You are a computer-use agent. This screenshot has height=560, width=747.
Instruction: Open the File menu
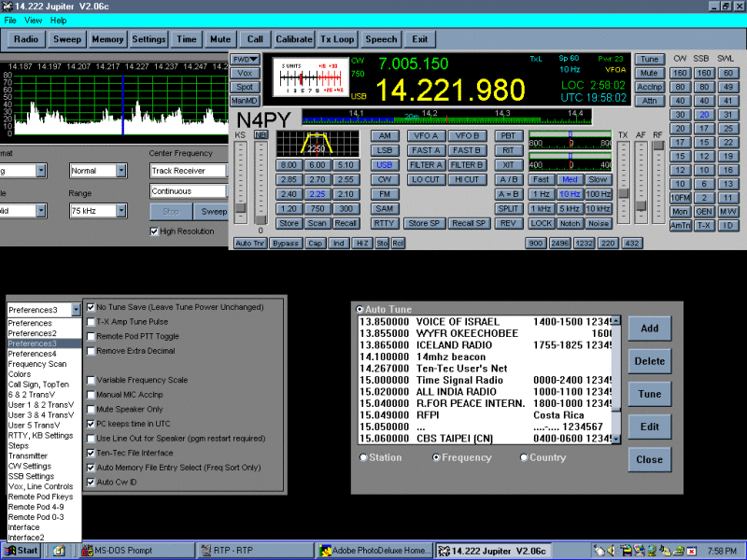pos(10,21)
